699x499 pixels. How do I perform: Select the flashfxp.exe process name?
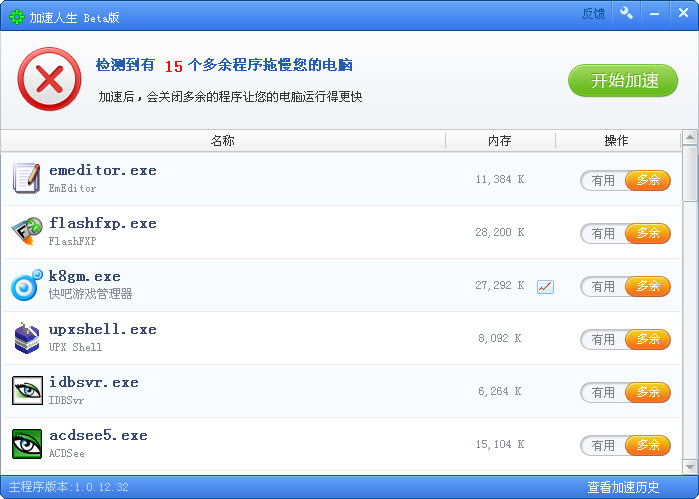103,223
